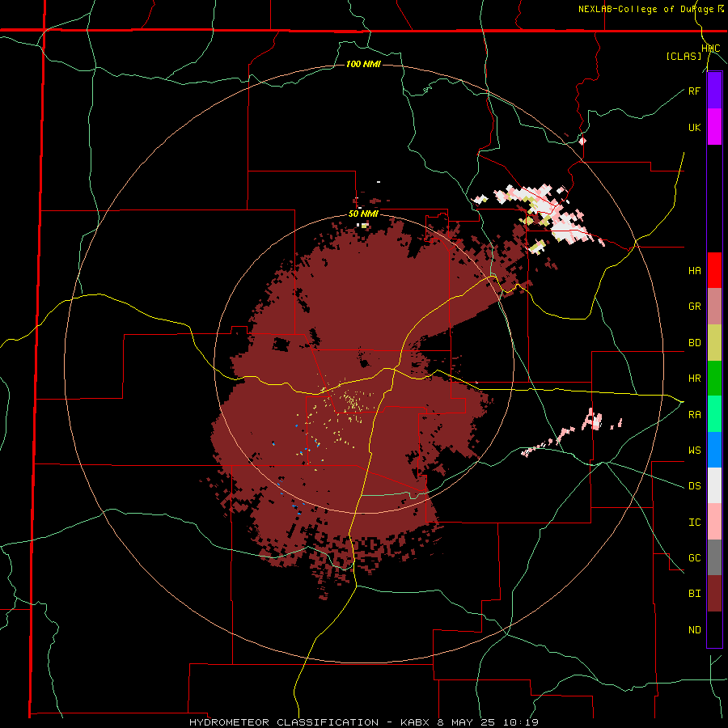
Task: Click the HA red legend swatch
Action: (x=714, y=270)
